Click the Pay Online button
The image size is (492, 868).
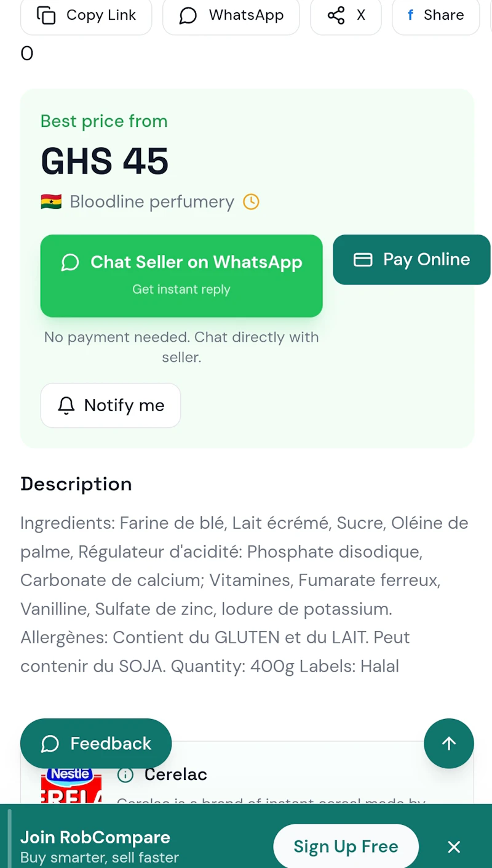coord(411,259)
